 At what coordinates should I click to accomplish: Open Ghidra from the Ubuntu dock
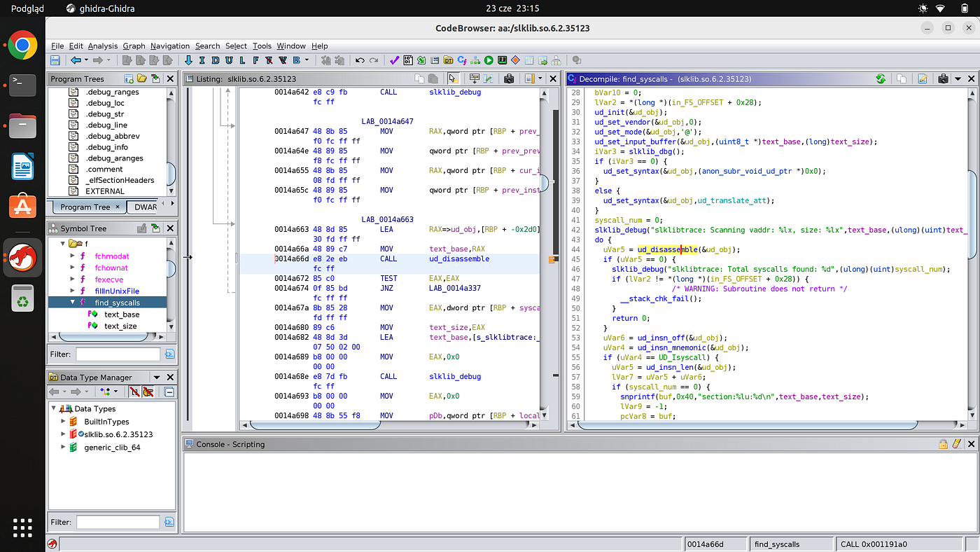tap(23, 257)
